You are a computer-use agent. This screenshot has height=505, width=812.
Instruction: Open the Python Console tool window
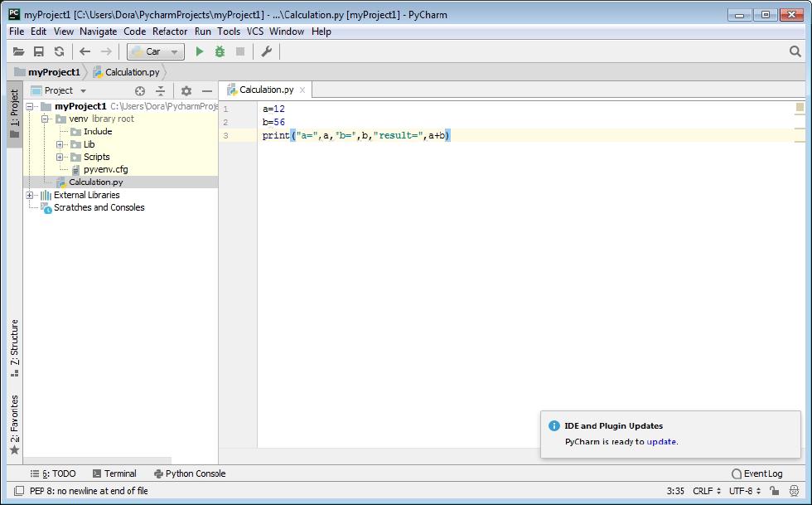190,473
